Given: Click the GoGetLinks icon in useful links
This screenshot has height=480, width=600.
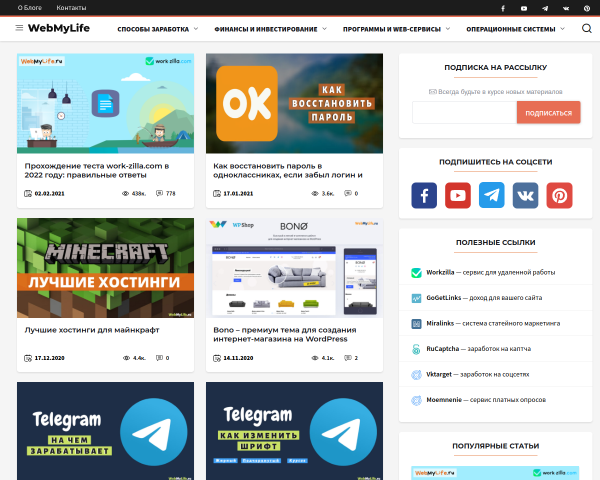Looking at the screenshot, I should tap(416, 298).
